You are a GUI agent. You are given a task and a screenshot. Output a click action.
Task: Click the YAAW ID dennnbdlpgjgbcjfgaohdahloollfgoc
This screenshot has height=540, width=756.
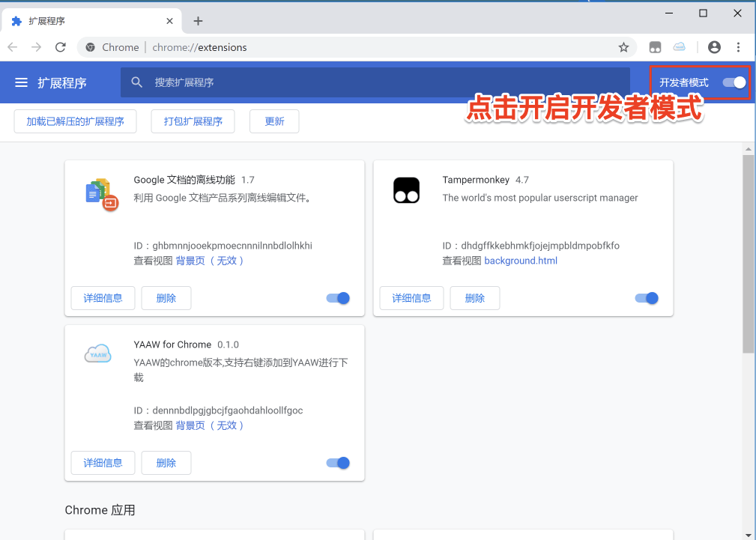click(228, 410)
